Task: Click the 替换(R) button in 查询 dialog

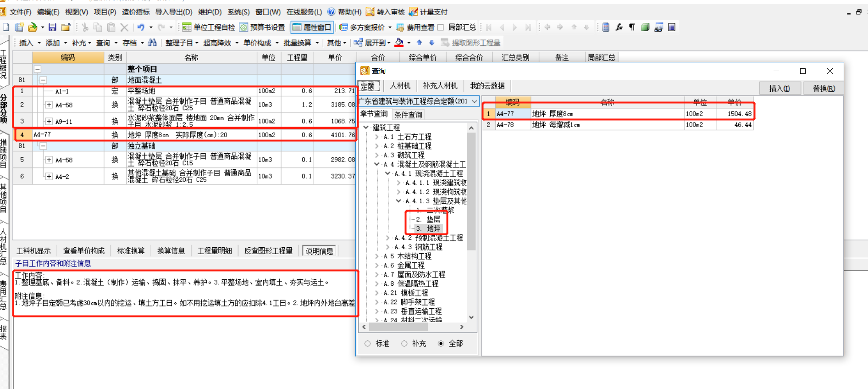Action: pos(824,89)
